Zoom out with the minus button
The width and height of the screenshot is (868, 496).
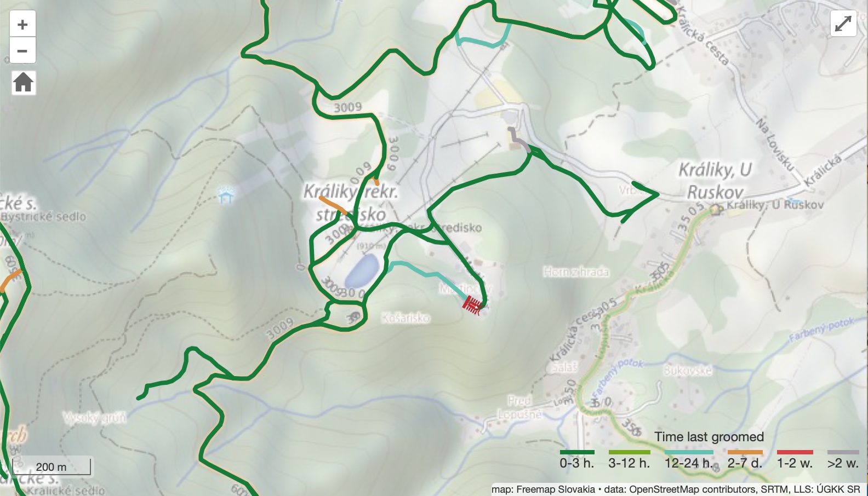click(22, 51)
